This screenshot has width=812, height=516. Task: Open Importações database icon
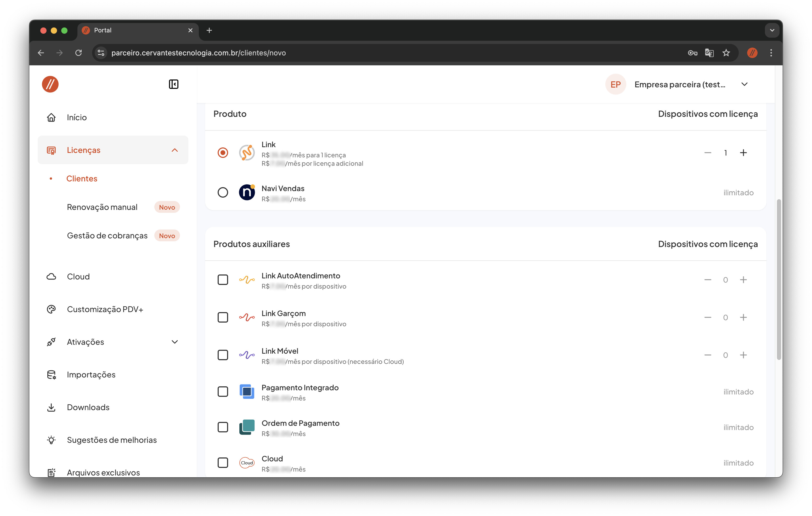tap(51, 374)
